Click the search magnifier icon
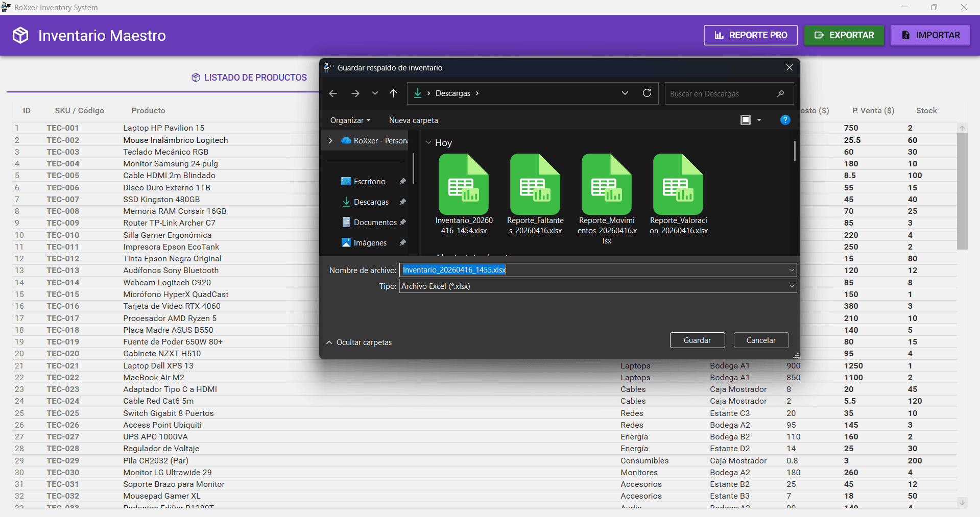980x517 pixels. (x=780, y=94)
